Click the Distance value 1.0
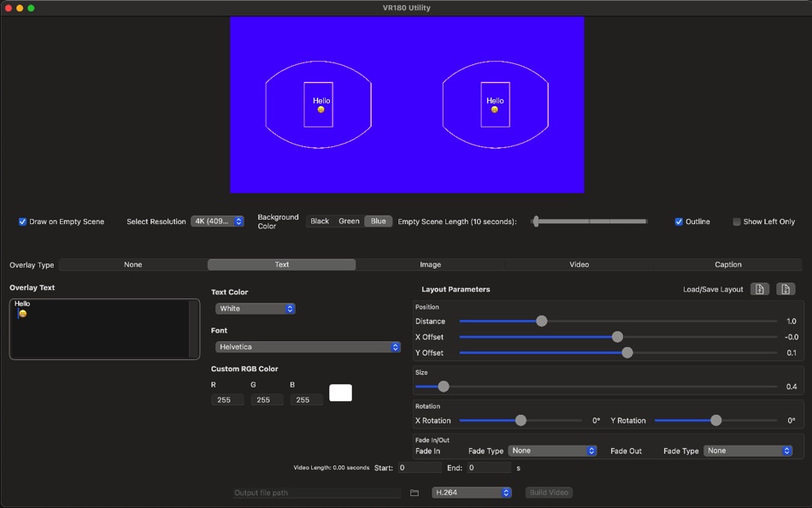Image resolution: width=812 pixels, height=508 pixels. coord(791,322)
